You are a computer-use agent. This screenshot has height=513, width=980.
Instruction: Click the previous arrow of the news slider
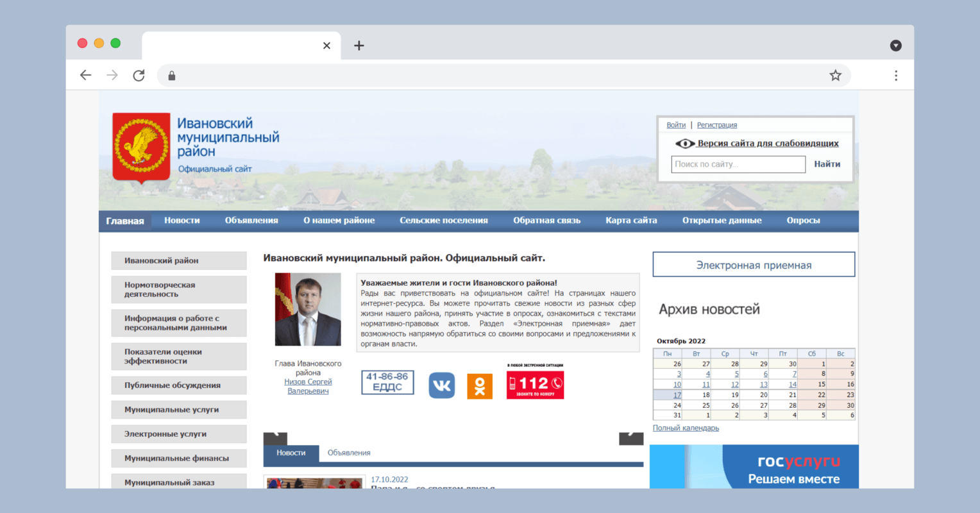275,438
